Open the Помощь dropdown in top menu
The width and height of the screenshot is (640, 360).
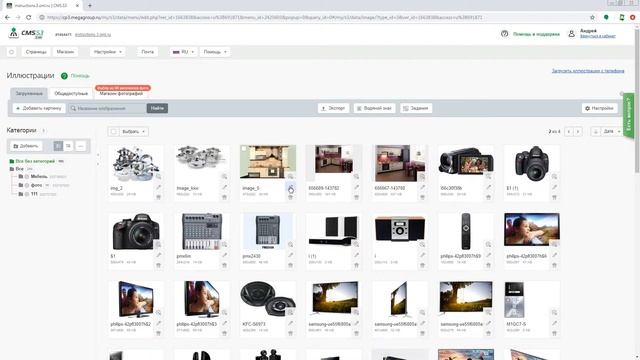point(215,52)
